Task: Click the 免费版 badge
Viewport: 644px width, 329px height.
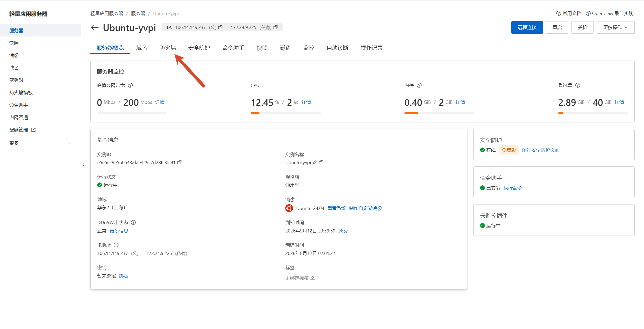Action: pos(509,150)
